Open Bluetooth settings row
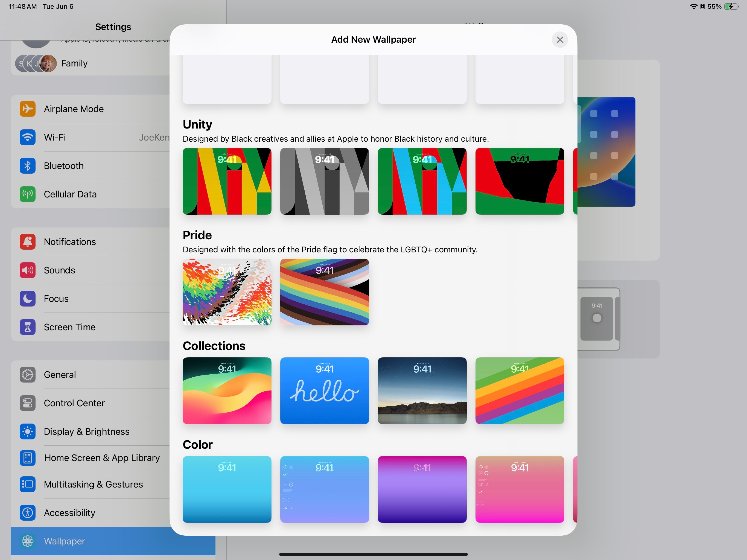This screenshot has height=560, width=747. [91, 165]
